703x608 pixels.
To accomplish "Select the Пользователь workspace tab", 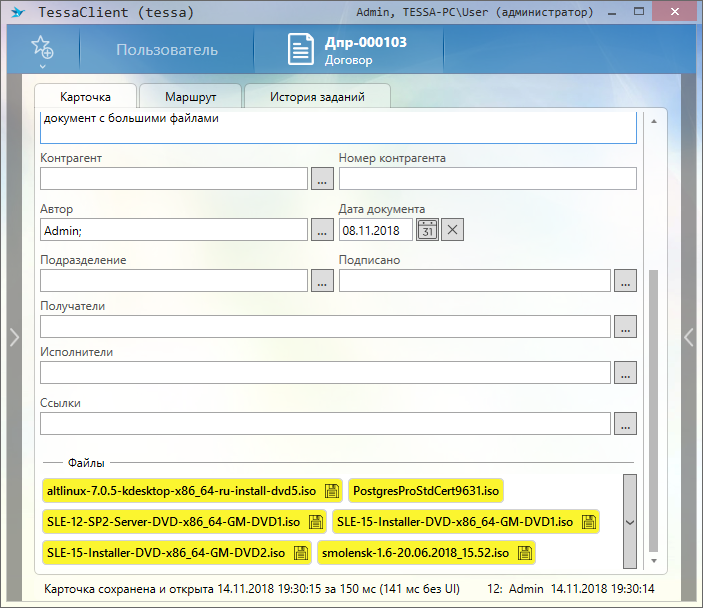I will pos(166,50).
